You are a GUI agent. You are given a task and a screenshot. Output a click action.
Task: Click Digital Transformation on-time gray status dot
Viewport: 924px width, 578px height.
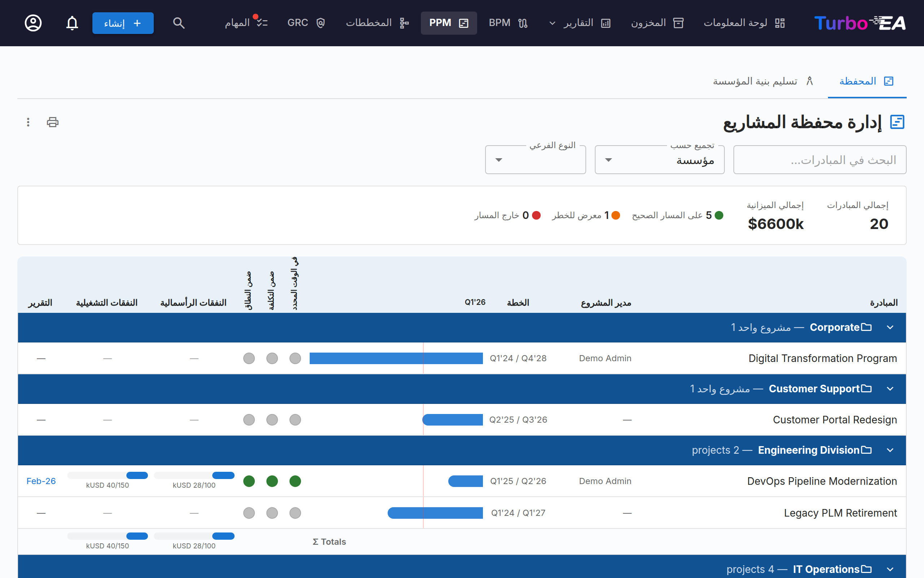(x=295, y=358)
